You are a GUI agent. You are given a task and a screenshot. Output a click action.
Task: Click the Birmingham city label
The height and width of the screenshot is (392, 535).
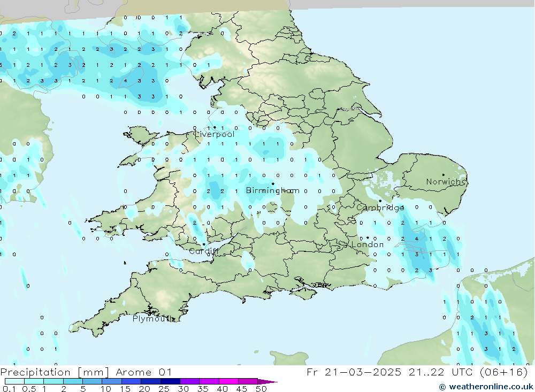pos(273,190)
